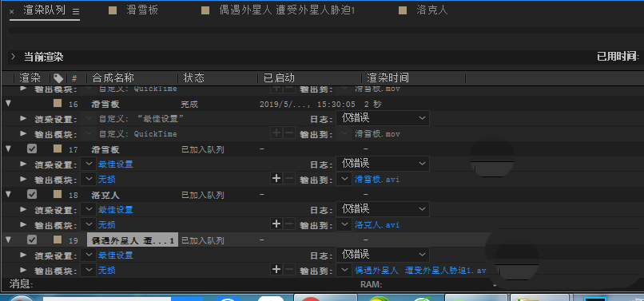Open 输出到 dropdown arrow for item 19
Image resolution: width=644 pixels, height=301 pixels.
344,270
